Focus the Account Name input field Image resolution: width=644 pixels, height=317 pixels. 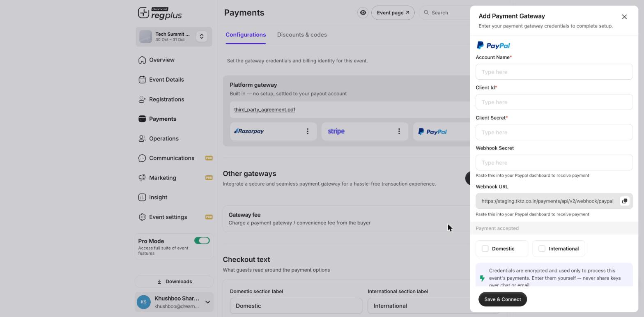click(x=554, y=72)
